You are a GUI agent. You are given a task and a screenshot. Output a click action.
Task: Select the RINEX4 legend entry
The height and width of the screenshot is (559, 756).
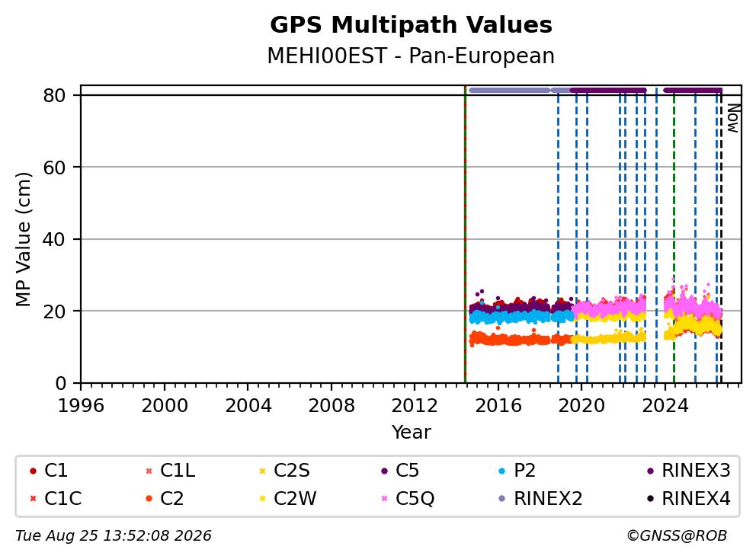(x=688, y=498)
